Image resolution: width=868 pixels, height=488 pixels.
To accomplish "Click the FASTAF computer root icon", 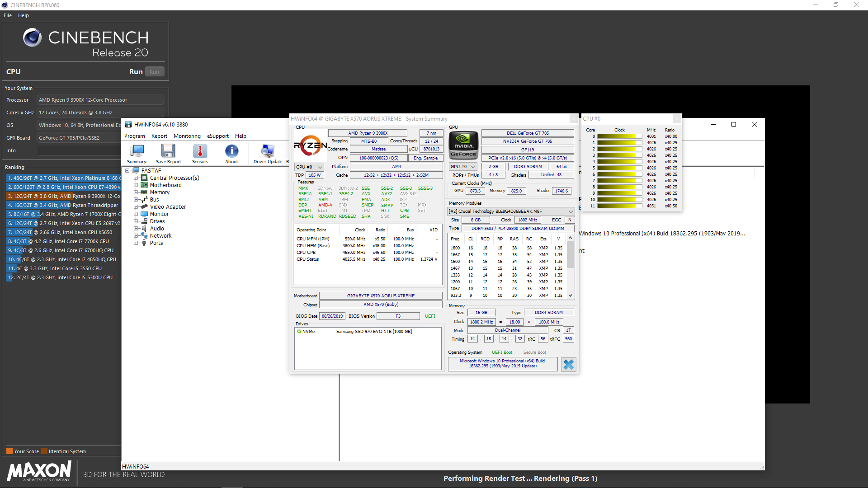I will tap(136, 171).
